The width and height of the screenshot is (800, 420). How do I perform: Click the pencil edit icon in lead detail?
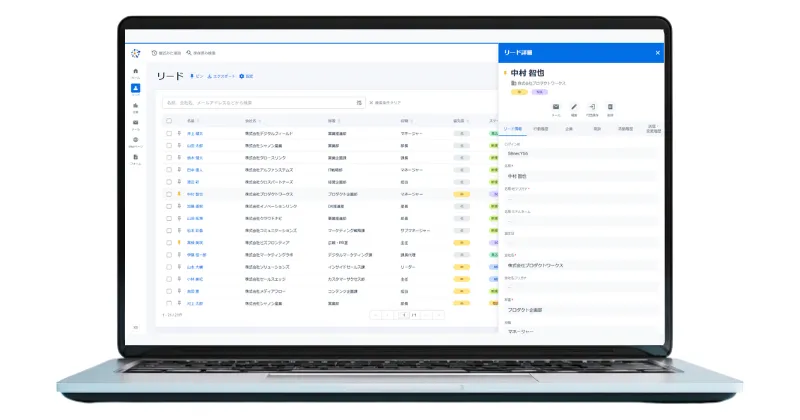(574, 106)
